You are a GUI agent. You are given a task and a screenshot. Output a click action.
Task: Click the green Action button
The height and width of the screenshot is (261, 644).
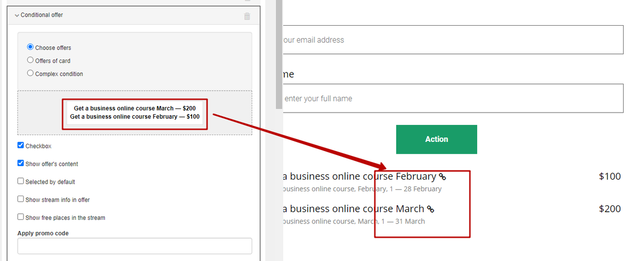436,139
